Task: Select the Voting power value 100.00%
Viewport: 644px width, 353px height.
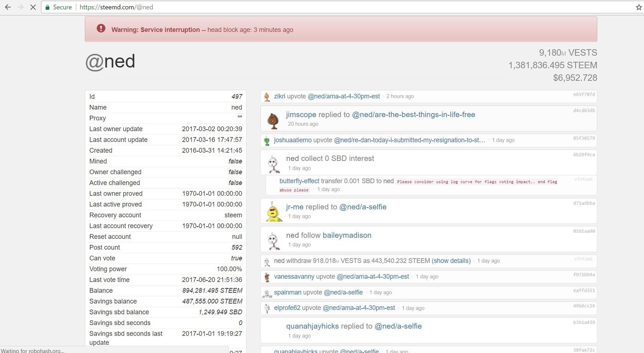Action: point(229,269)
